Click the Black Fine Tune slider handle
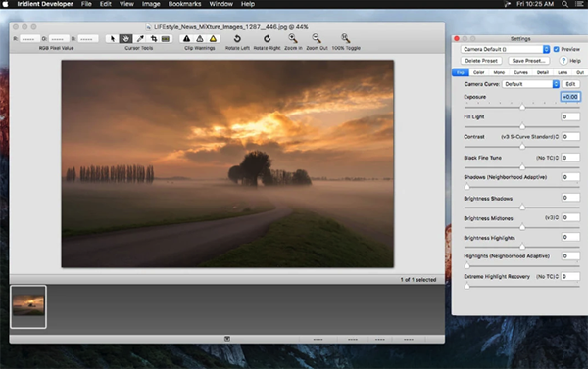Image resolution: width=588 pixels, height=369 pixels. pyautogui.click(x=522, y=166)
